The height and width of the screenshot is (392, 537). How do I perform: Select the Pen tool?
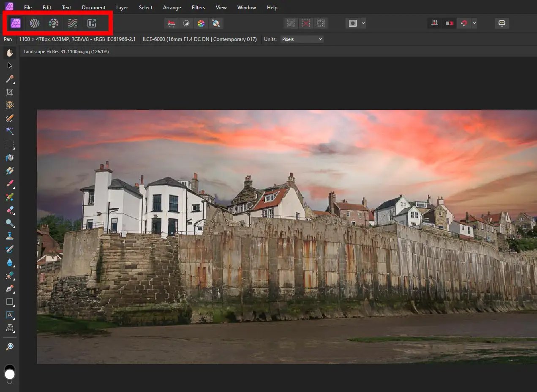[10, 289]
